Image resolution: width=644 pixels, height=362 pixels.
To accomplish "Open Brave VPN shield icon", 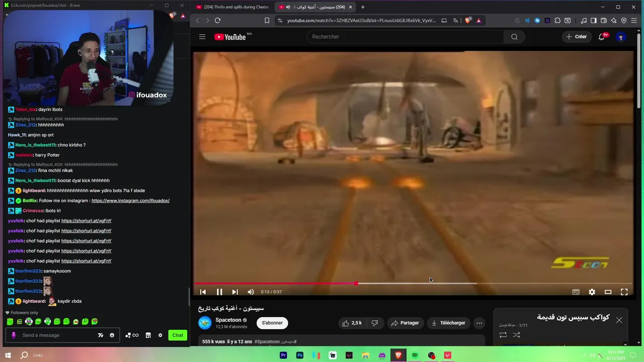I will point(624,21).
